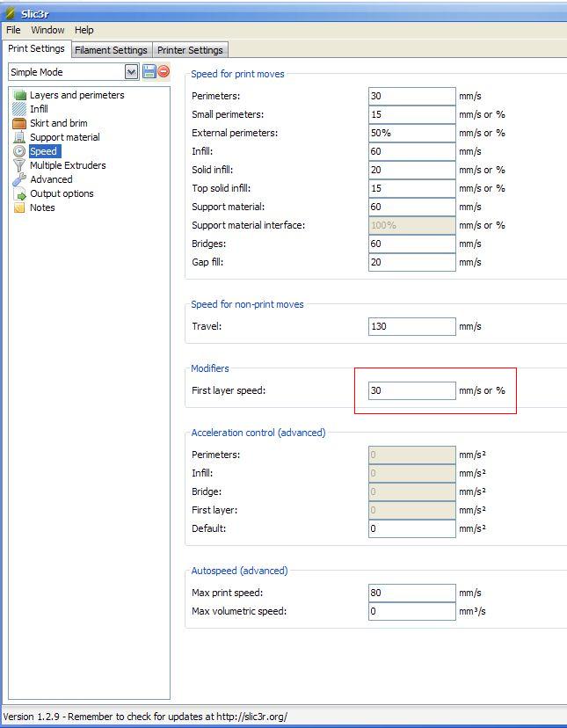Select the Advanced category label

(x=51, y=179)
